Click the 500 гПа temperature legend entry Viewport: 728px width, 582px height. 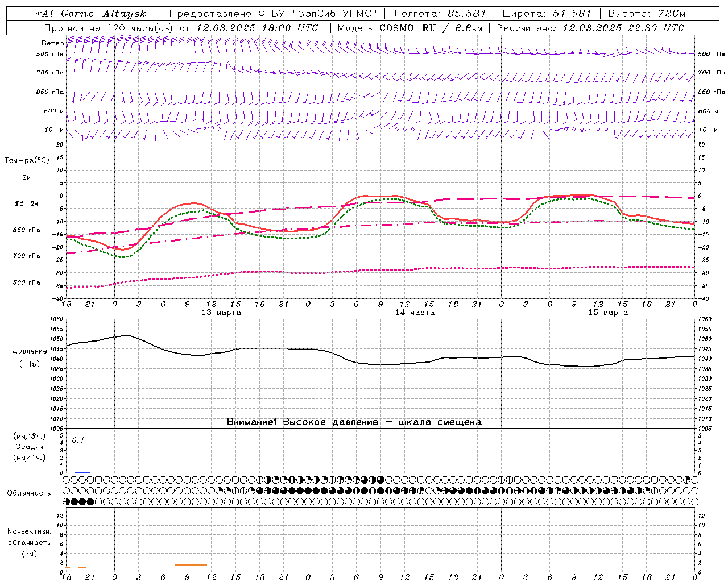tap(27, 282)
